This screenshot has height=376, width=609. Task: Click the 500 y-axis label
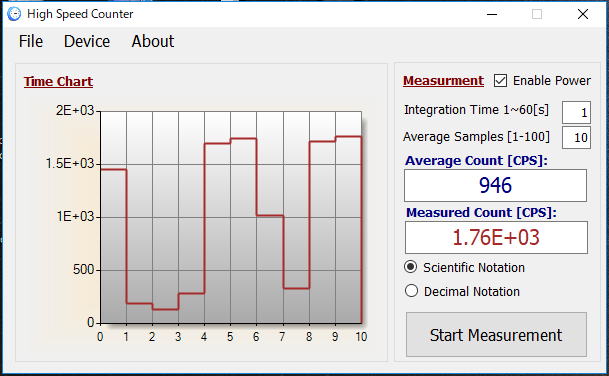(84, 270)
